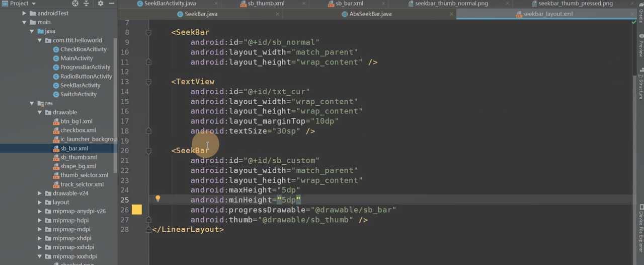Viewport: 644px width, 265px height.
Task: Select ic_launcher_background file in tree
Action: pyautogui.click(x=85, y=140)
